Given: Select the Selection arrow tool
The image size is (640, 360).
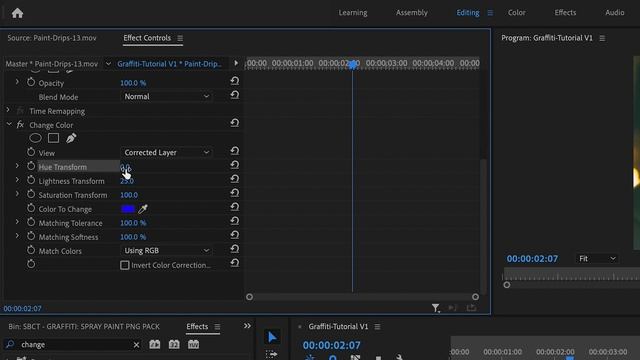Looking at the screenshot, I should tap(272, 337).
